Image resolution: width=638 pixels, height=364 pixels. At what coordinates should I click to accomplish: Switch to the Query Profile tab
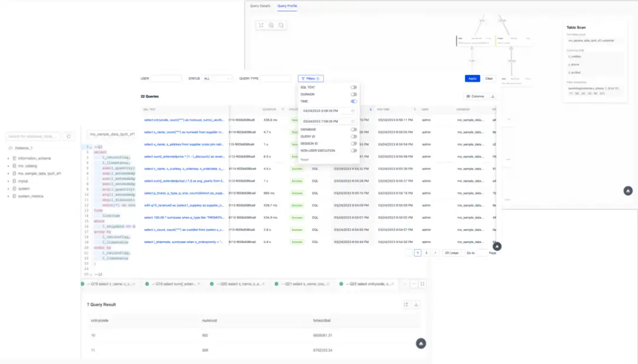(287, 6)
